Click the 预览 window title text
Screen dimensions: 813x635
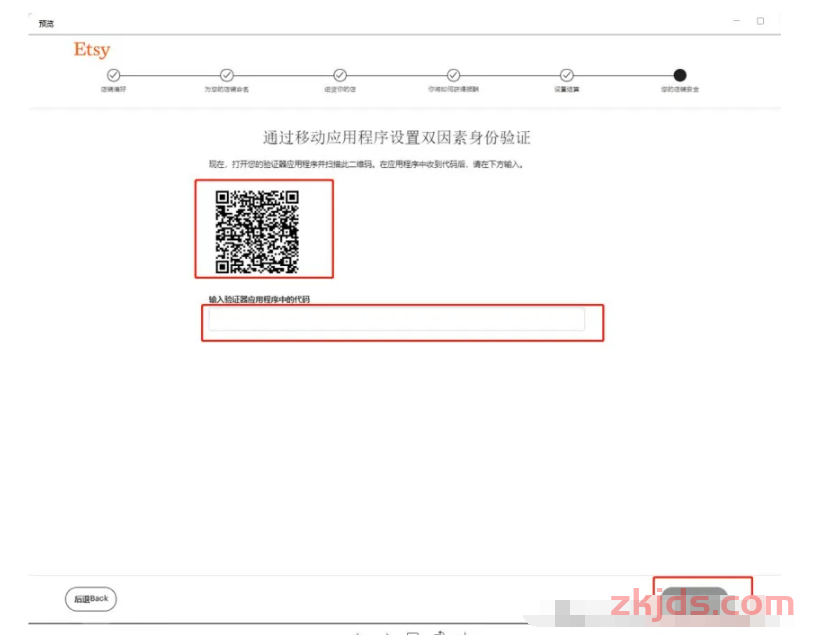(x=46, y=23)
